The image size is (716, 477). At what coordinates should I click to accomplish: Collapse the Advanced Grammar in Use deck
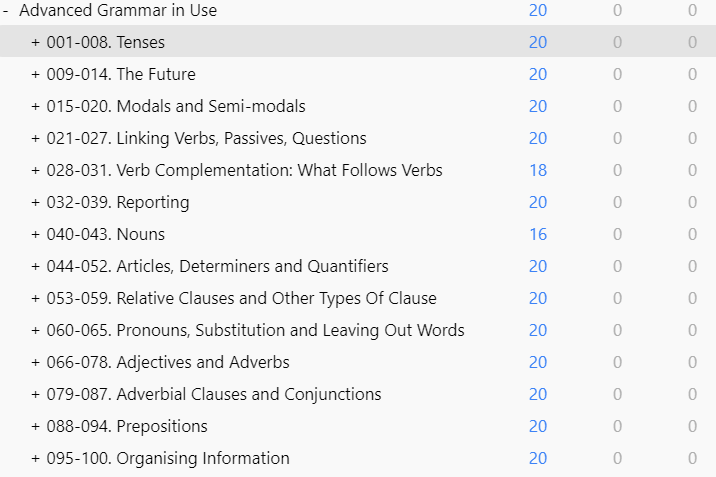(5, 10)
